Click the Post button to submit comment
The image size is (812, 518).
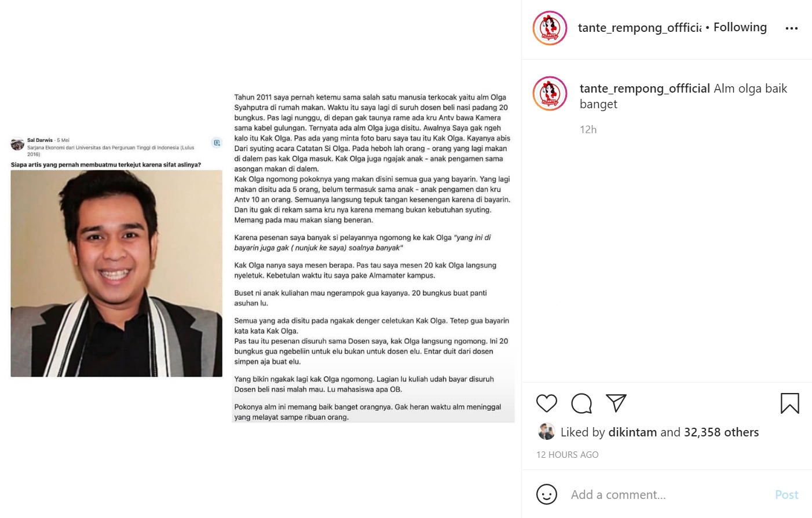pyautogui.click(x=787, y=494)
